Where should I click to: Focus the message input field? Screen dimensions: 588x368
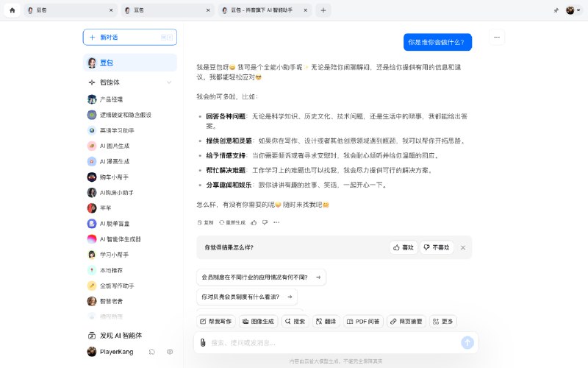(334, 342)
